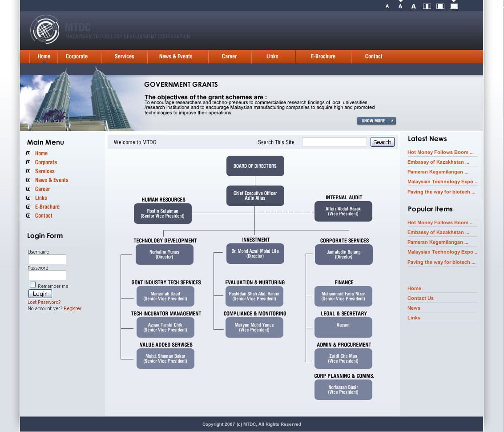504x432 pixels.
Task: Open the Links tab in navigation bar
Action: pos(272,56)
